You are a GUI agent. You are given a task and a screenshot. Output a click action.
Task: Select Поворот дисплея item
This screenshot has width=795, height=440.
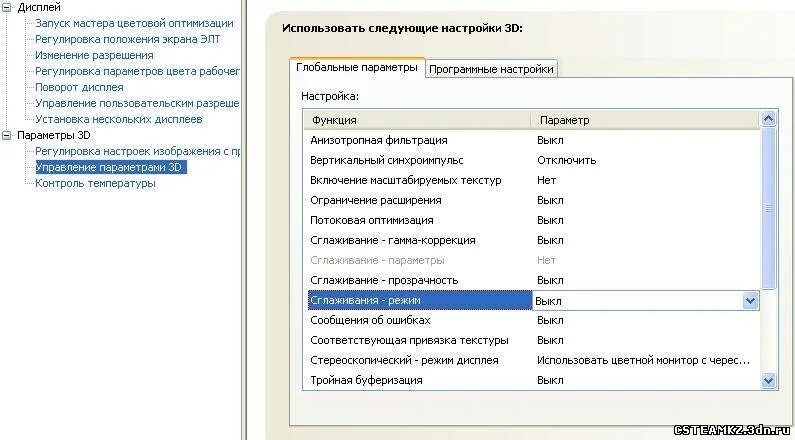(79, 87)
